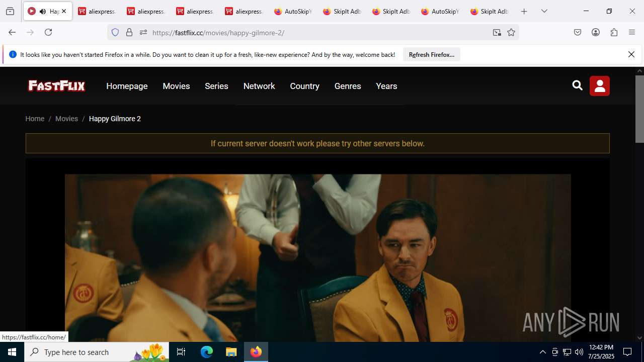Reload the current page

[48, 32]
